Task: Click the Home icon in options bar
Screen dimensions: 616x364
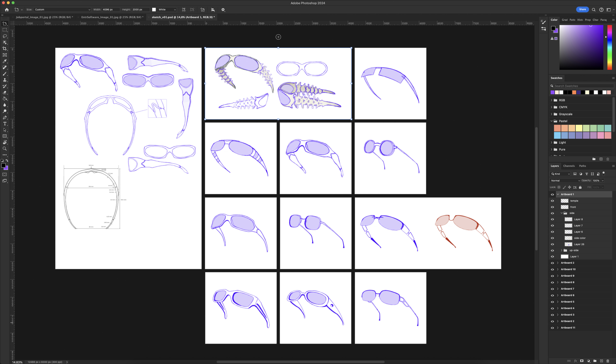Action: [7, 10]
